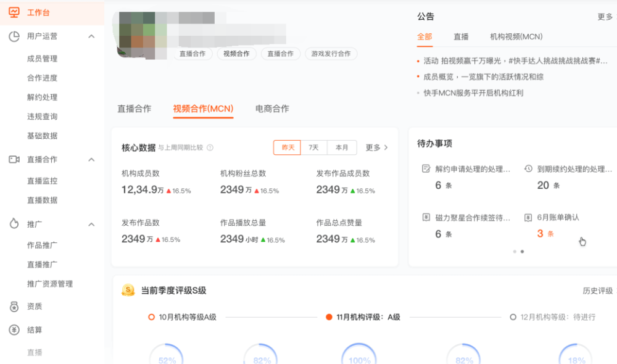This screenshot has height=364, width=617.
Task: Collapse the 推广 menu section
Action: [91, 224]
